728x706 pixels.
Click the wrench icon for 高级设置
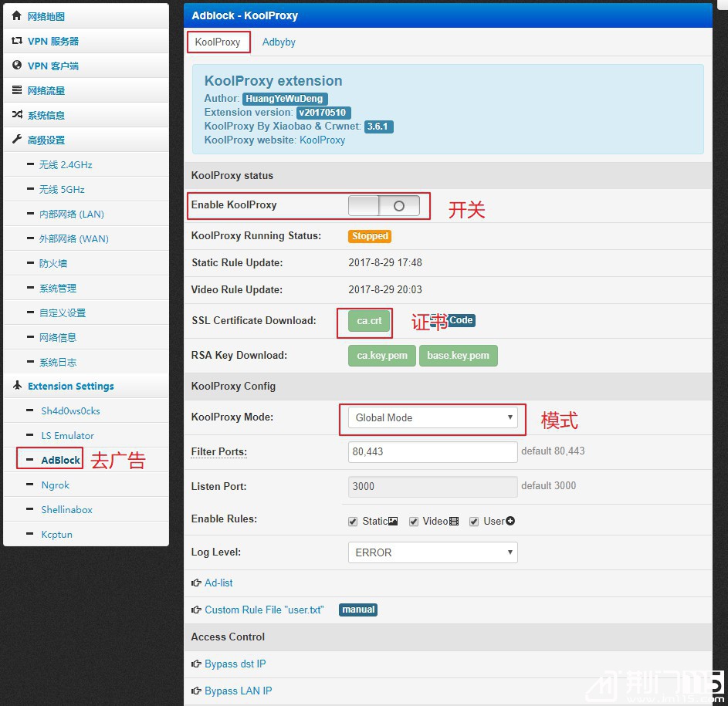coord(17,139)
